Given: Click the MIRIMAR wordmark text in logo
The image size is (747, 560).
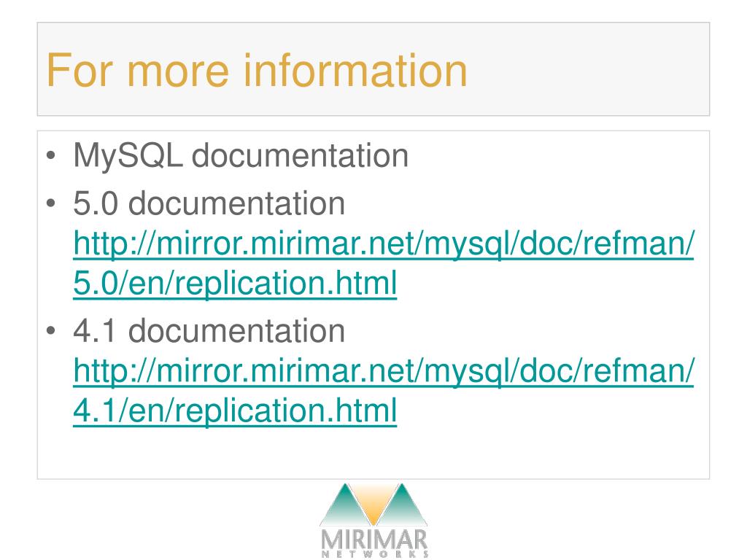Looking at the screenshot, I should pos(374,540).
